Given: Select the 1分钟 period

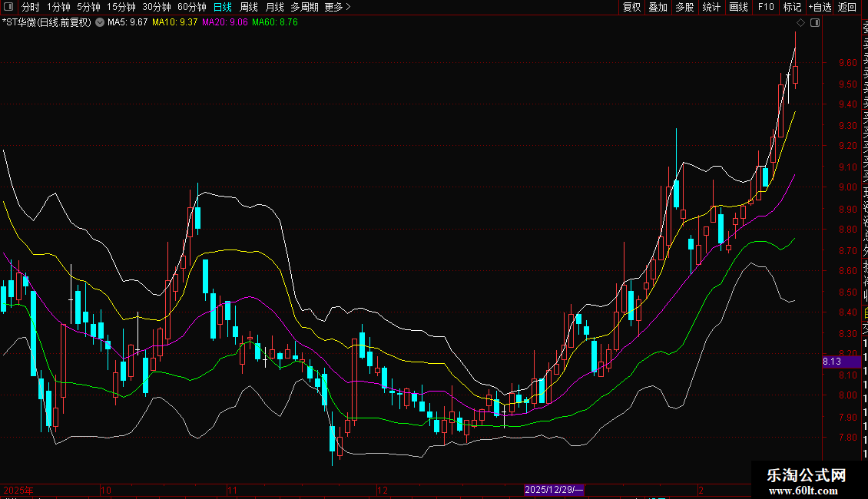Looking at the screenshot, I should (58, 7).
